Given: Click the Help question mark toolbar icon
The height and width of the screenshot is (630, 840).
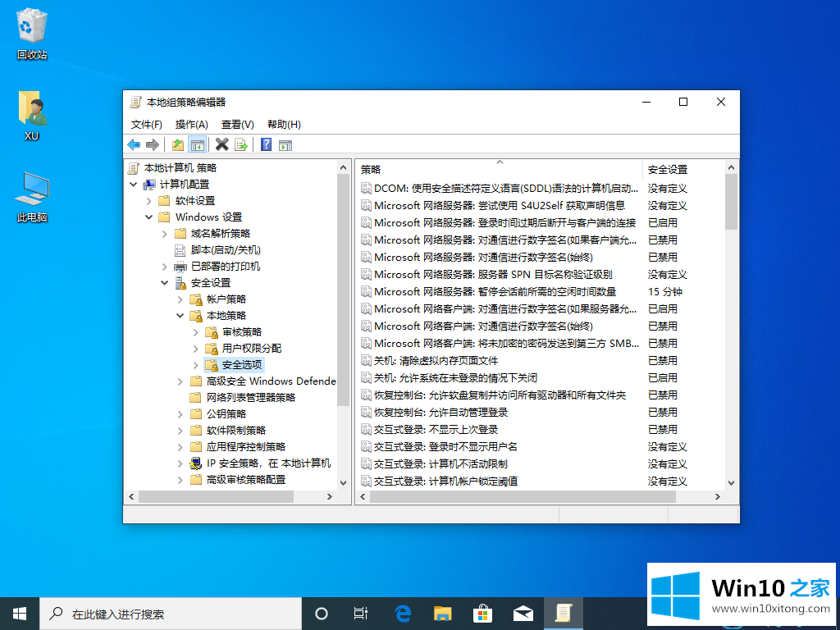Looking at the screenshot, I should point(267,144).
